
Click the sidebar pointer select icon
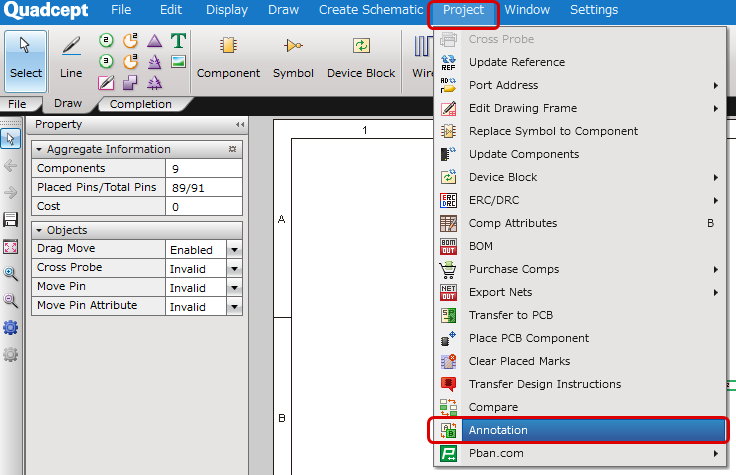click(10, 139)
